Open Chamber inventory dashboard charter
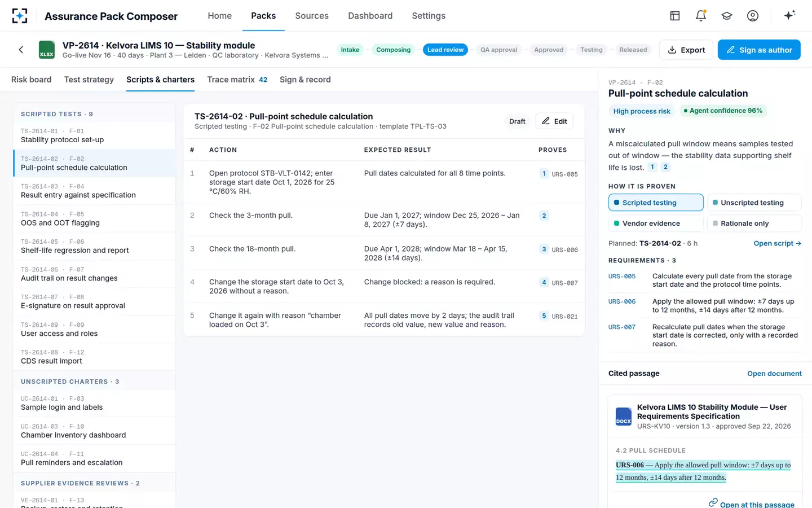The width and height of the screenshot is (812, 508). tap(94, 431)
